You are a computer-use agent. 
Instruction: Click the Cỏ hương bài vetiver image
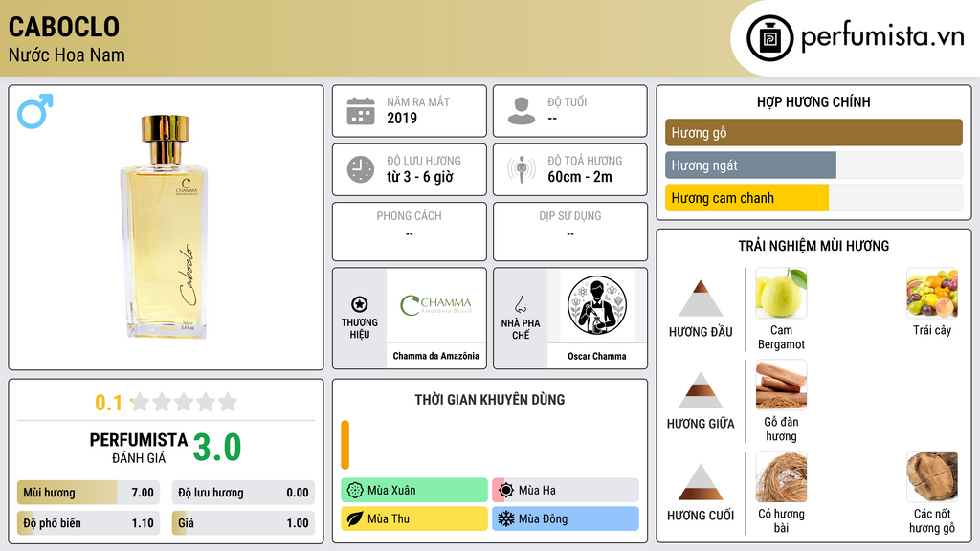[x=781, y=476]
